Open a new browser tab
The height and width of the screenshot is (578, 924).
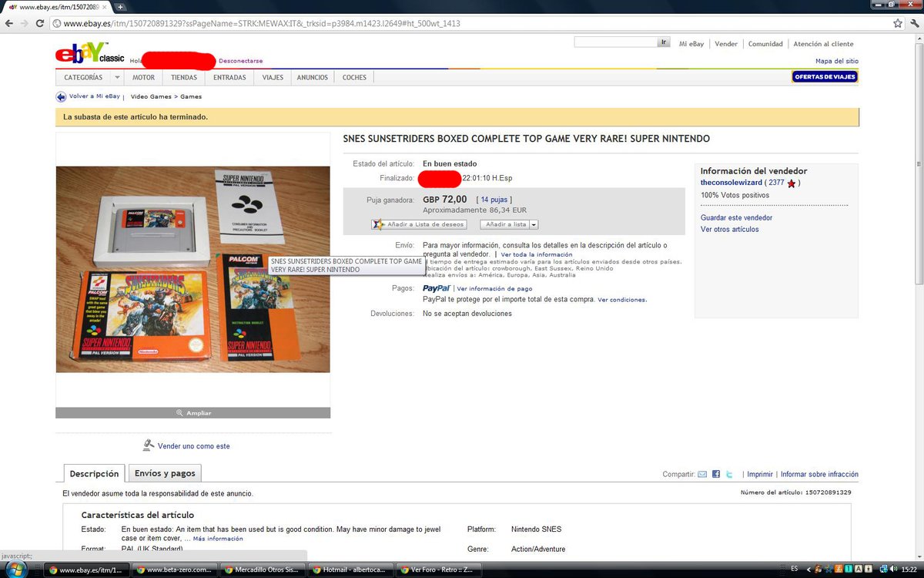(121, 7)
